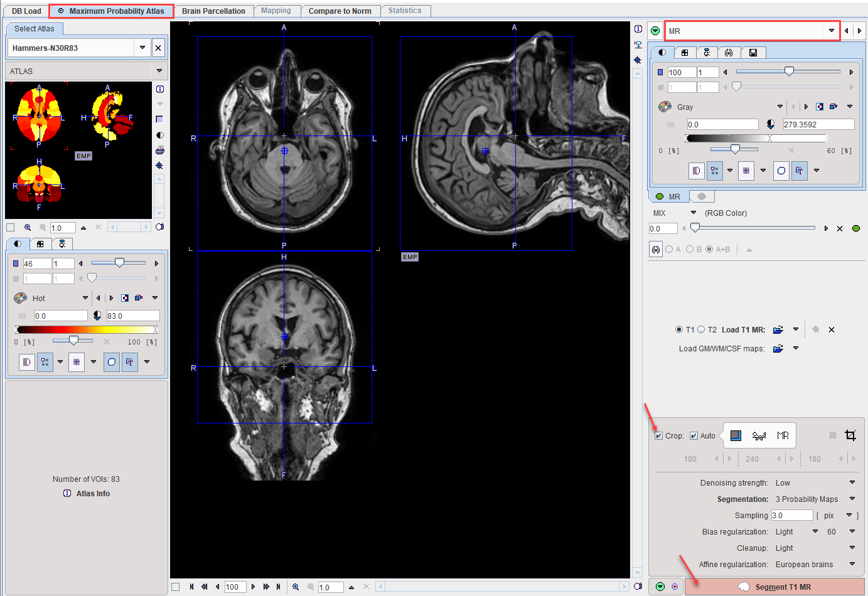Click the patient orientation icon beside Auto
The width and height of the screenshot is (868, 596).
pyautogui.click(x=759, y=435)
